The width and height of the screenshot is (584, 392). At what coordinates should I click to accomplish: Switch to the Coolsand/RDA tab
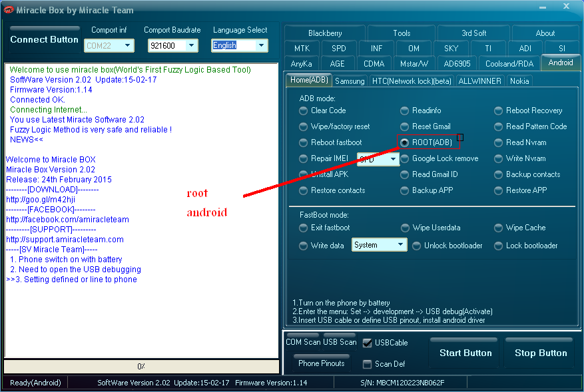click(x=509, y=64)
